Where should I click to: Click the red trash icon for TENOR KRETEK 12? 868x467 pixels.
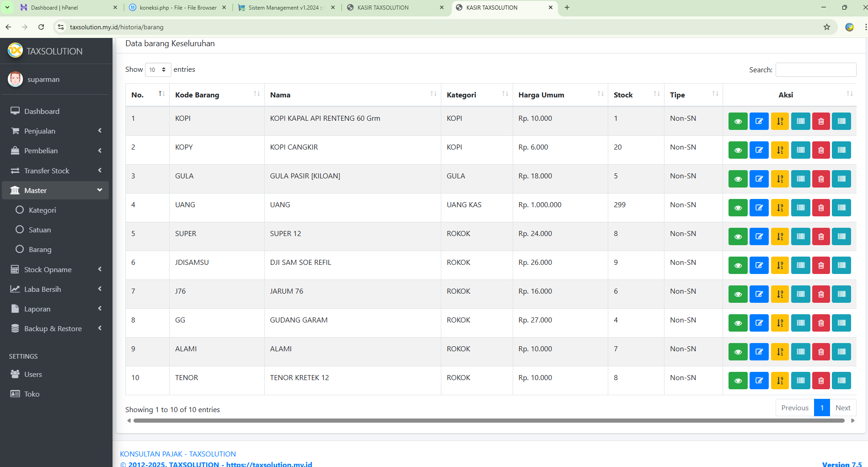point(821,381)
